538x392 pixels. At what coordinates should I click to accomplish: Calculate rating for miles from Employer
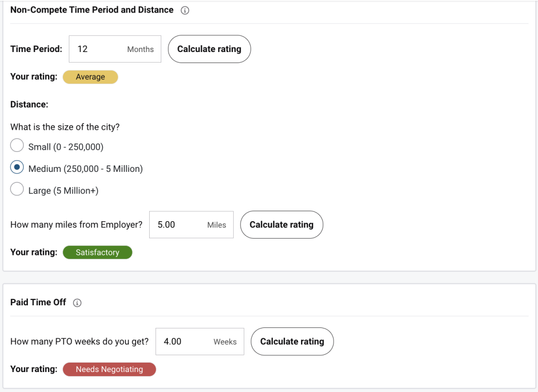coord(281,224)
